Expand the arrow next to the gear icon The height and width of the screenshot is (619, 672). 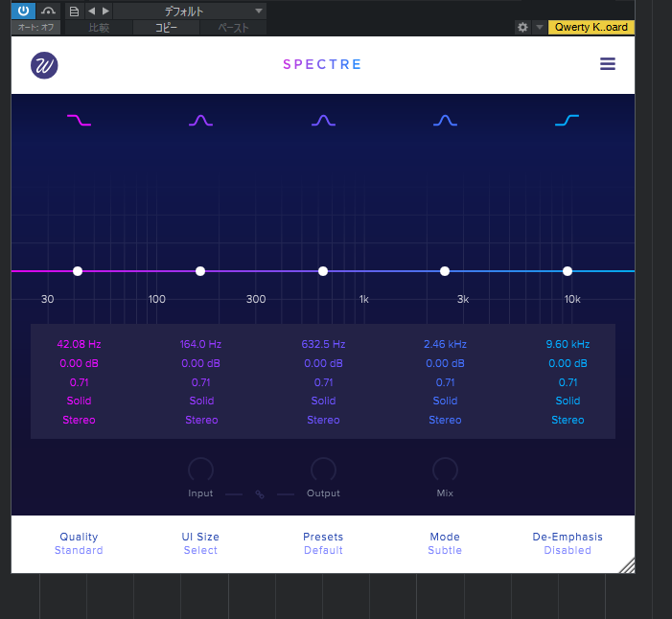click(x=539, y=28)
